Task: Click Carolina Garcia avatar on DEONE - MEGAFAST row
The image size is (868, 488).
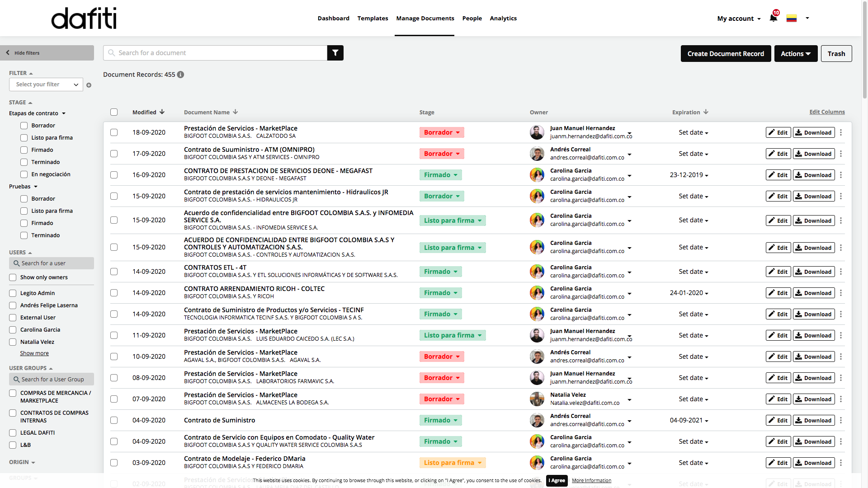Action: 537,175
